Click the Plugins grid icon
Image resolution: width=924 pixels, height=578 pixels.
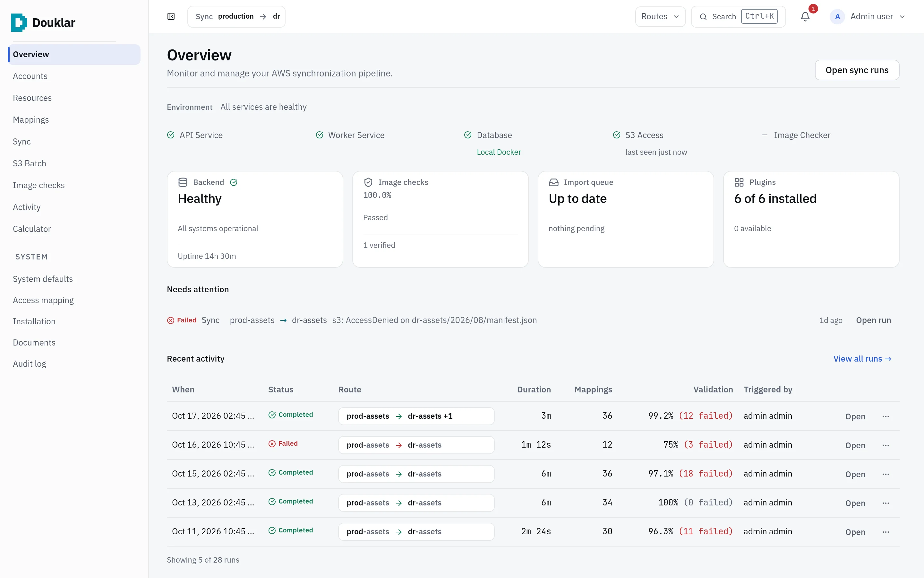click(x=739, y=182)
